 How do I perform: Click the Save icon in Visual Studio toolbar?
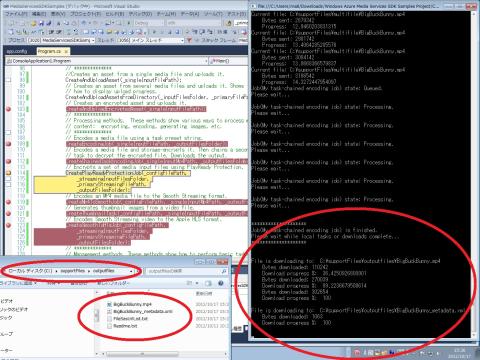pyautogui.click(x=41, y=23)
